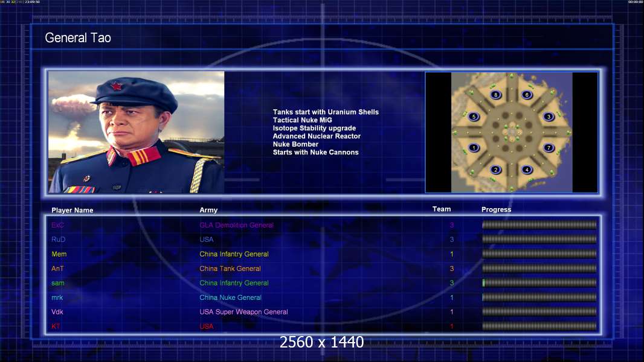Click sam's loading progress bar
The height and width of the screenshot is (362, 644).
click(539, 283)
